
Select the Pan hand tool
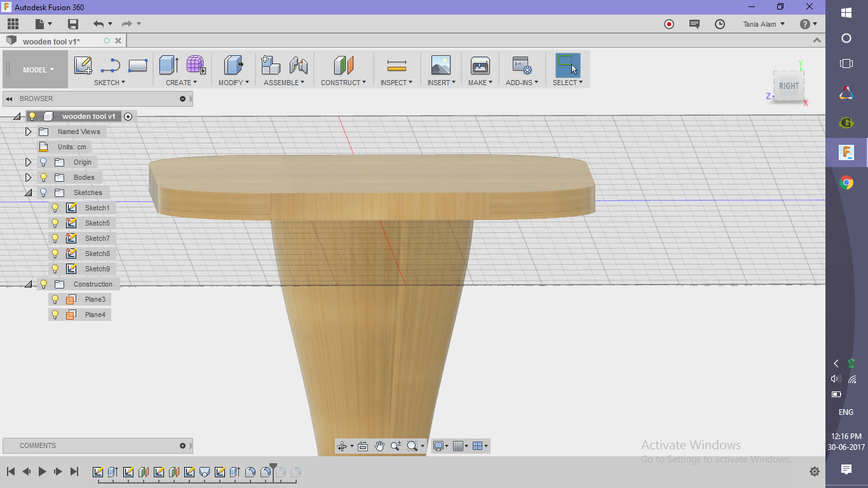(379, 446)
